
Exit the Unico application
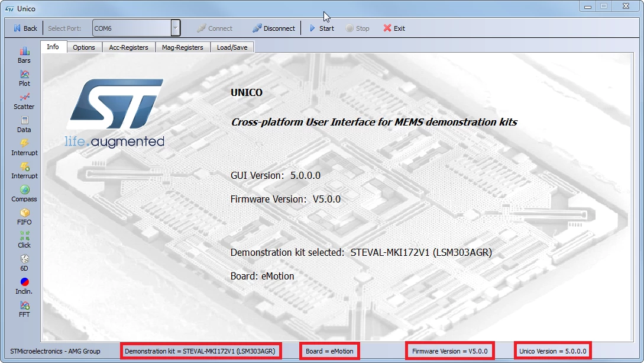tap(394, 28)
